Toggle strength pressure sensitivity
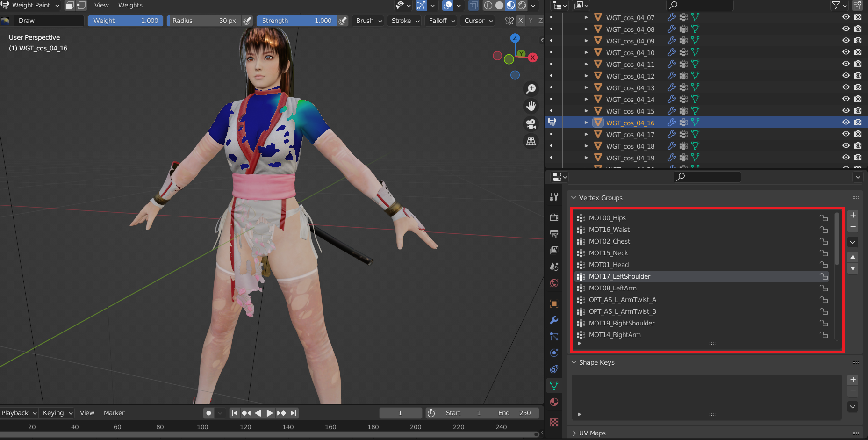The width and height of the screenshot is (868, 440). [x=343, y=21]
